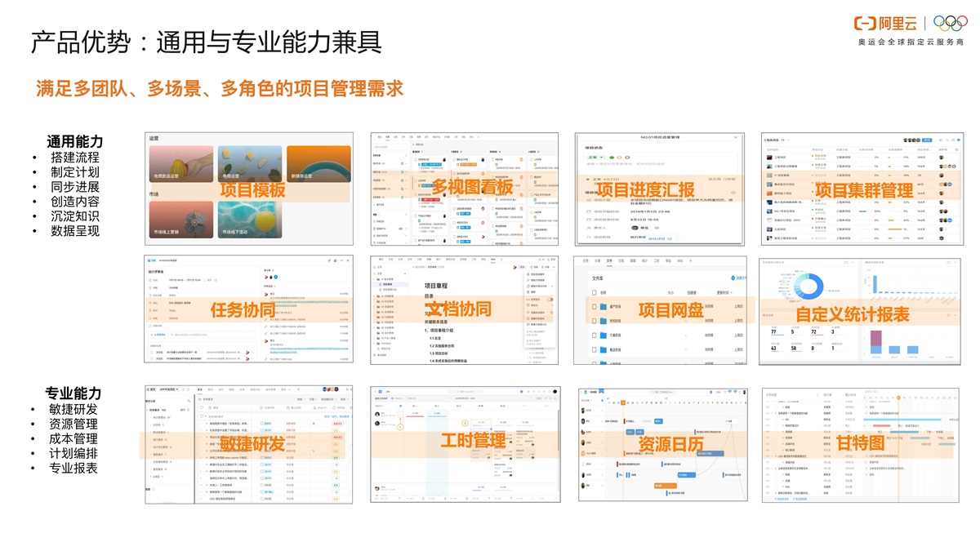Click the Olympic rings logo
The width and height of the screenshot is (980, 551).
click(950, 24)
